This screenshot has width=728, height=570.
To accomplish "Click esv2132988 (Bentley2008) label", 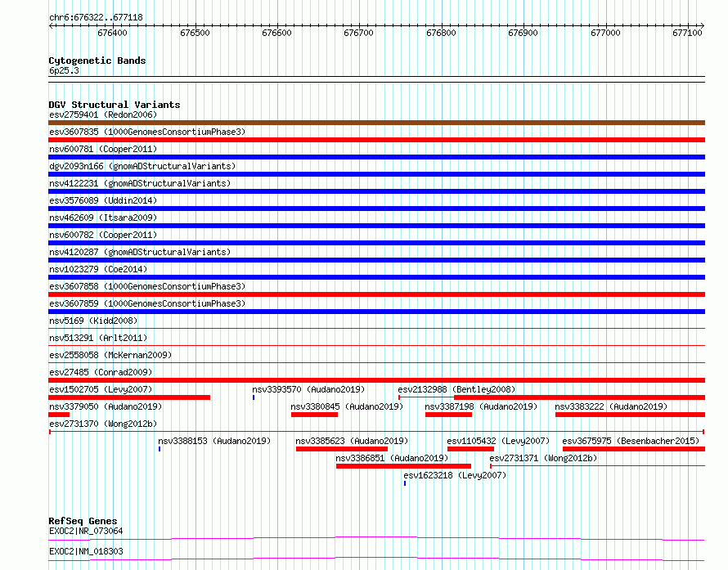I will (456, 389).
